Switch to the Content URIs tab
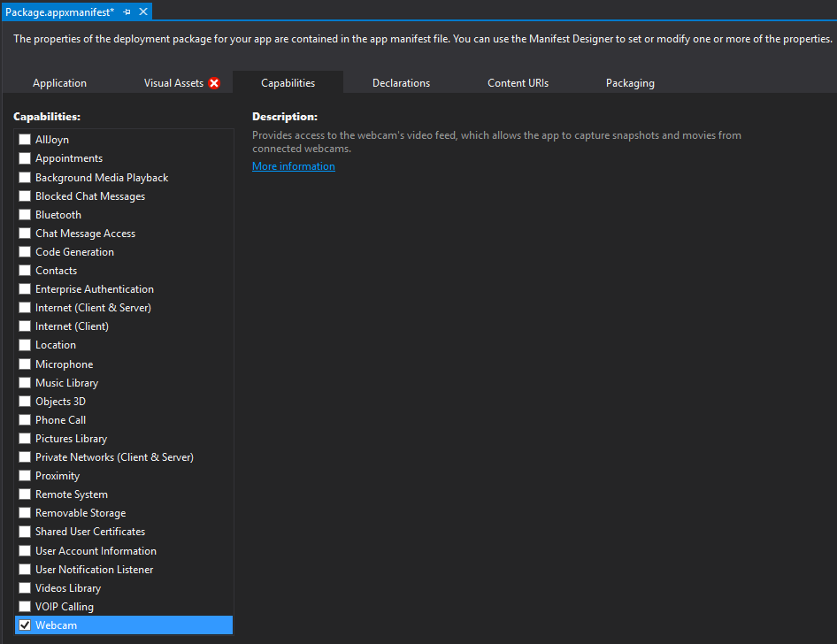This screenshot has width=837, height=644. [x=518, y=83]
